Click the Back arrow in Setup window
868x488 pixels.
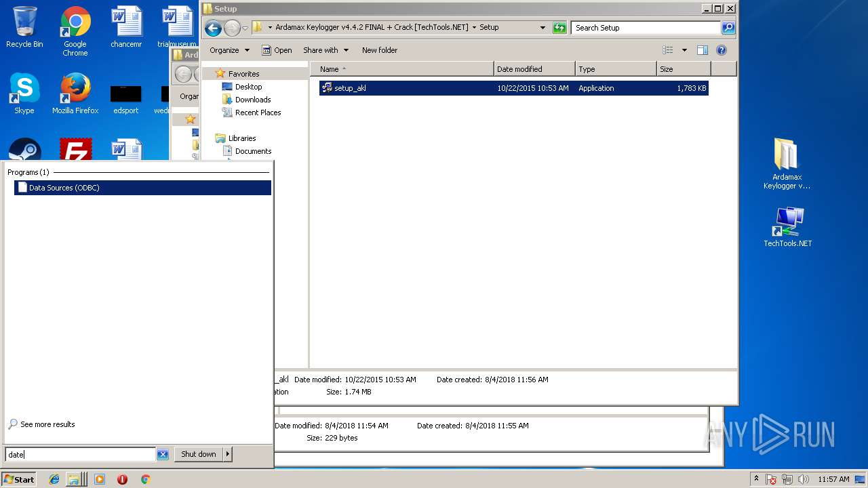(213, 28)
